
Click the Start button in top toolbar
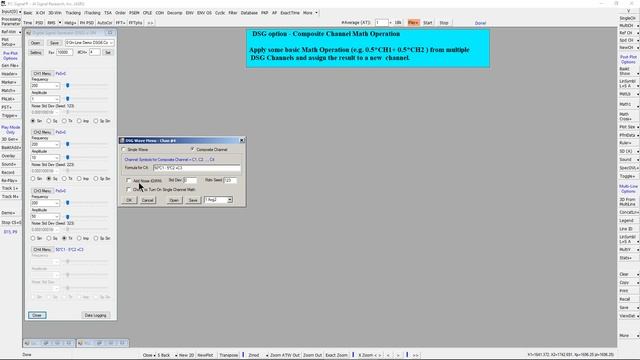pos(427,23)
